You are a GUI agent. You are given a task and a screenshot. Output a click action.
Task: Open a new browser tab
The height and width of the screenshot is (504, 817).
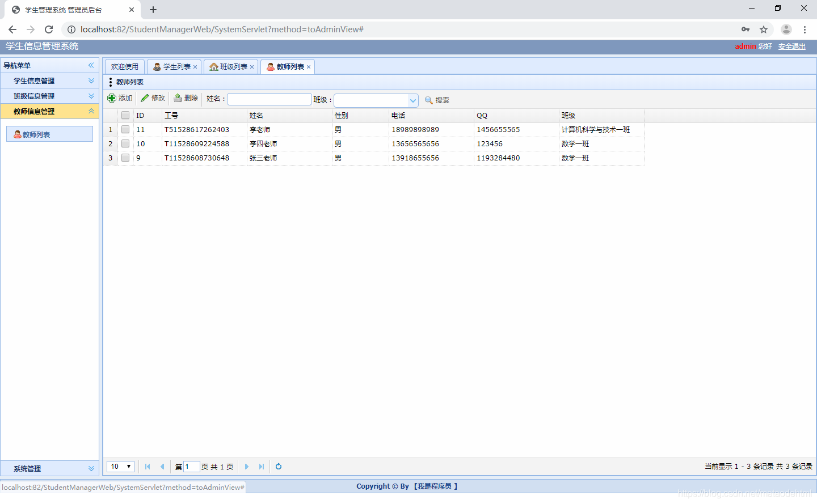(x=153, y=10)
